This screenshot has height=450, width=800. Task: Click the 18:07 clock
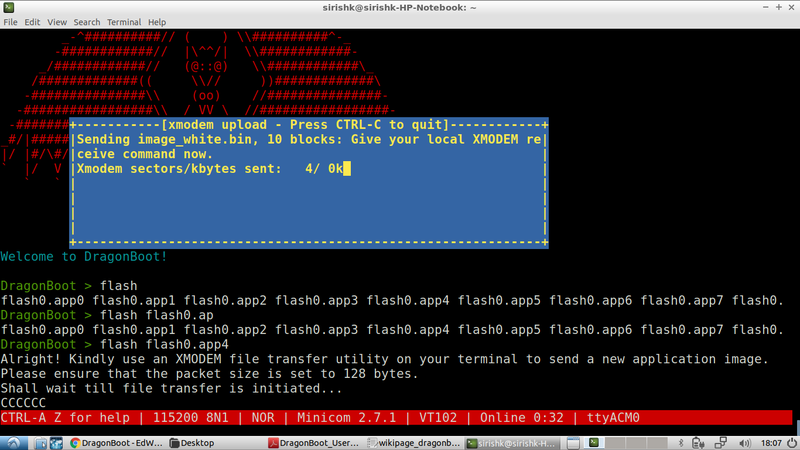point(769,441)
